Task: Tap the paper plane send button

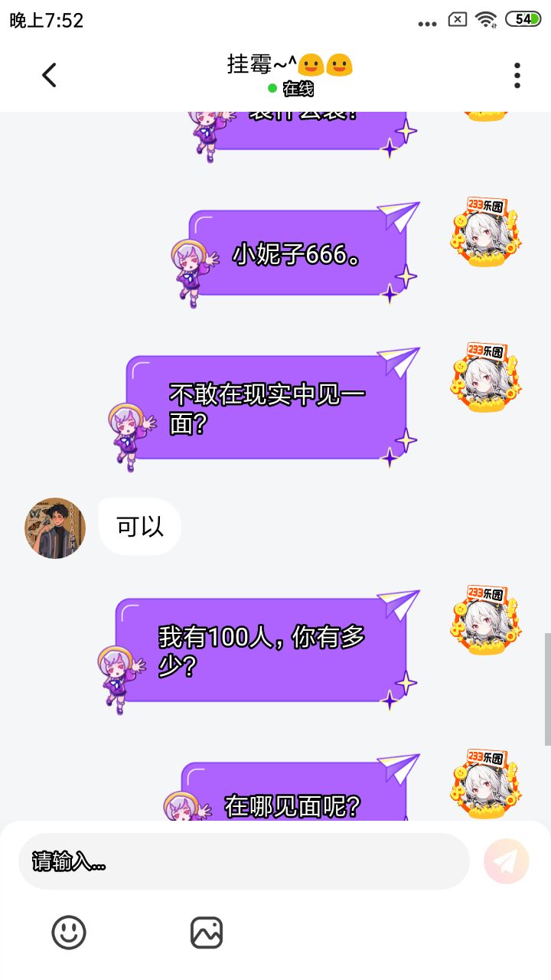Action: pyautogui.click(x=506, y=861)
